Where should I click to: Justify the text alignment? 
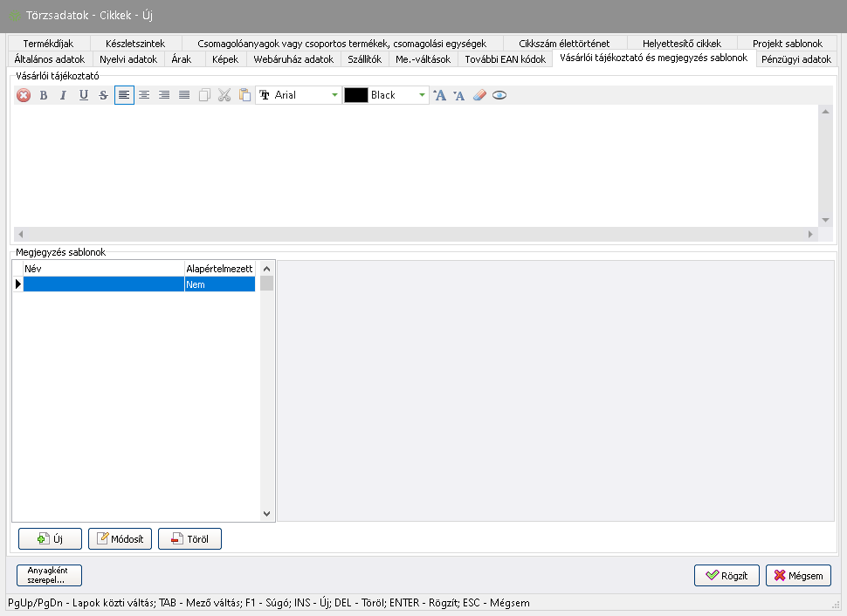[x=184, y=95]
